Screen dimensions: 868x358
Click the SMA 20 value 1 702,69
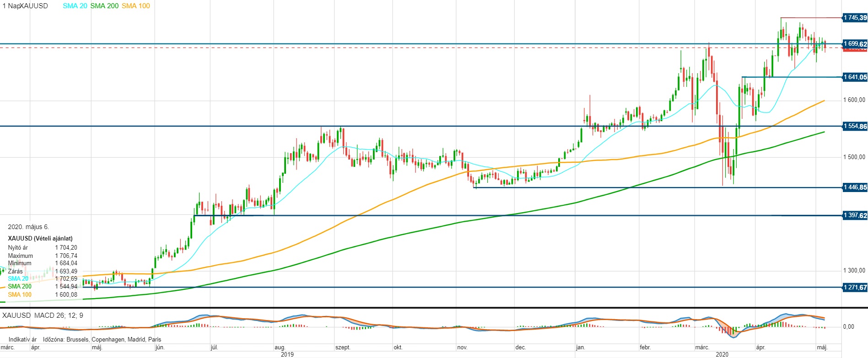pos(66,279)
